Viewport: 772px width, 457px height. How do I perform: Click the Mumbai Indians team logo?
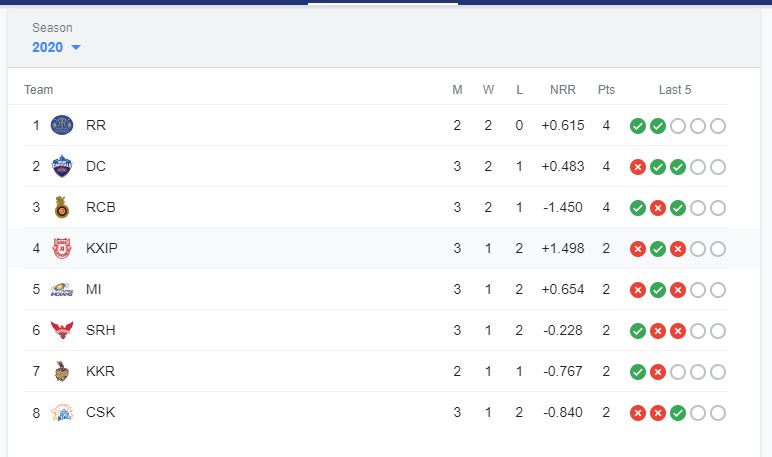click(x=63, y=290)
